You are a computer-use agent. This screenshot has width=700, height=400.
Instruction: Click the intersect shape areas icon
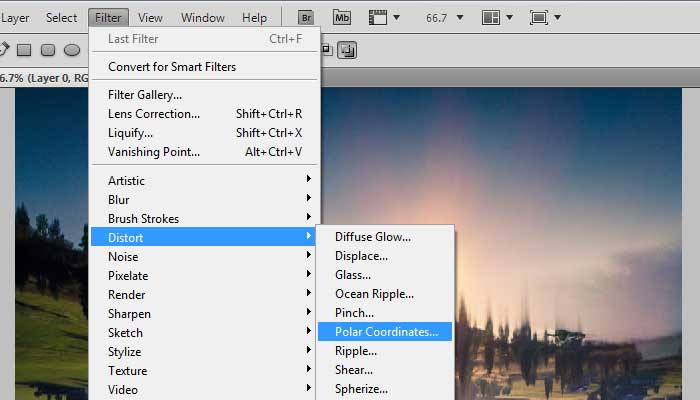click(327, 50)
